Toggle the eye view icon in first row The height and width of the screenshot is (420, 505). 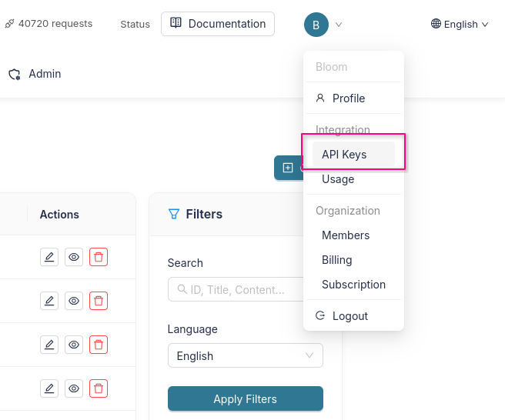74,258
